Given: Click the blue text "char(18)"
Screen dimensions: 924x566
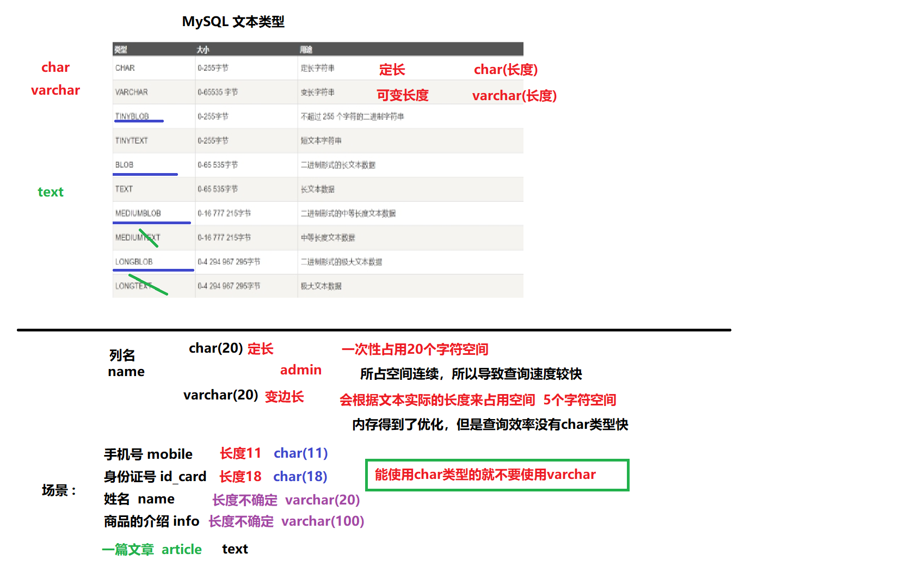Looking at the screenshot, I should [x=300, y=477].
